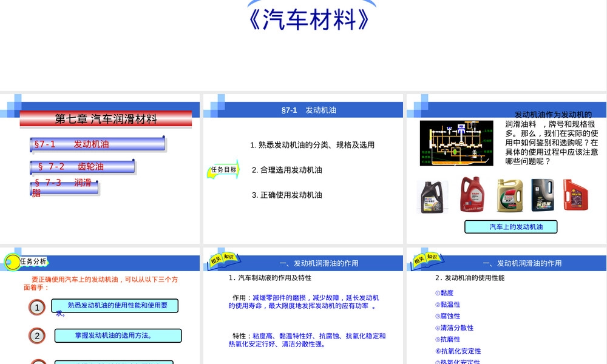
Task: Click the paragraph starting 发动机油作为发动机的
Action: pos(552,138)
